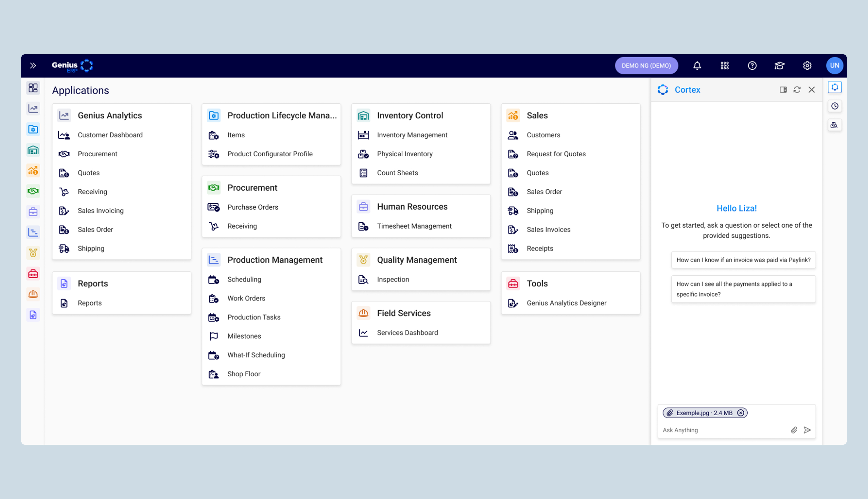Open the apps grid launcher icon

[x=724, y=66]
